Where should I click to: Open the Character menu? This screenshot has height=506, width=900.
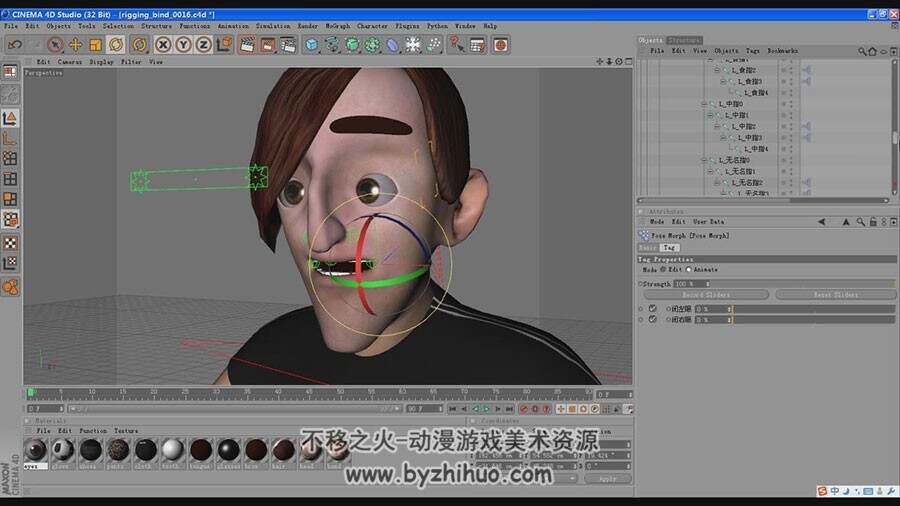(x=372, y=26)
